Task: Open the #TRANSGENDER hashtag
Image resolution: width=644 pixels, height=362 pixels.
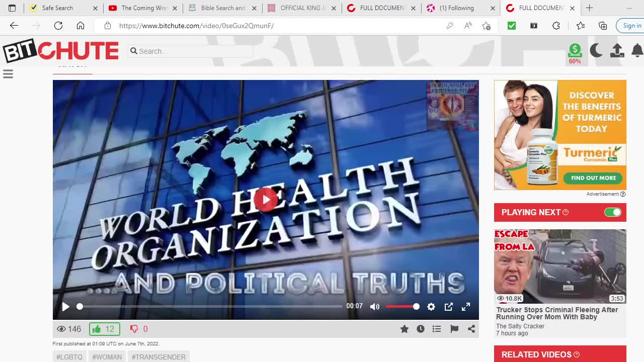Action: (158, 356)
